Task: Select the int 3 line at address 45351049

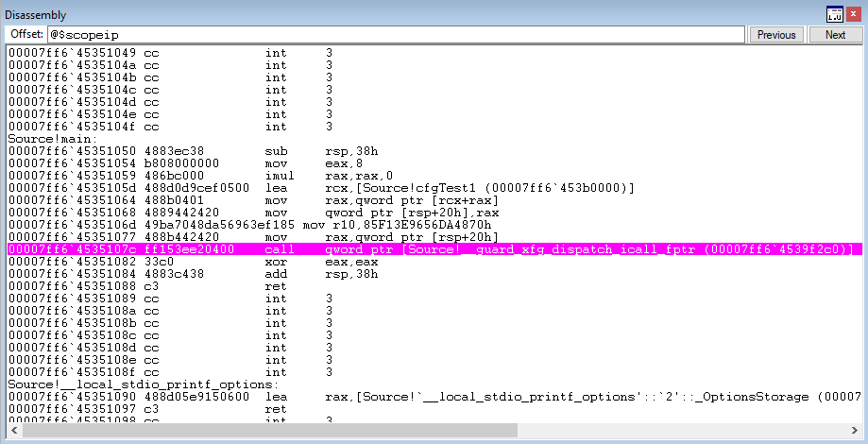Action: [x=171, y=53]
